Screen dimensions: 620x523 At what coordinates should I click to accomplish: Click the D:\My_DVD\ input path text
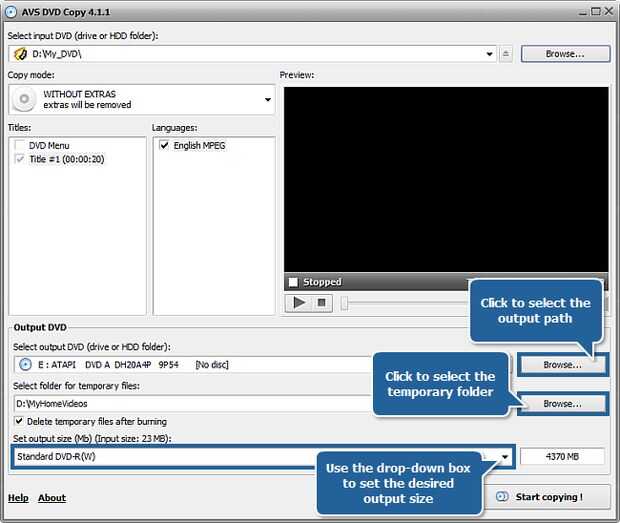pos(57,54)
